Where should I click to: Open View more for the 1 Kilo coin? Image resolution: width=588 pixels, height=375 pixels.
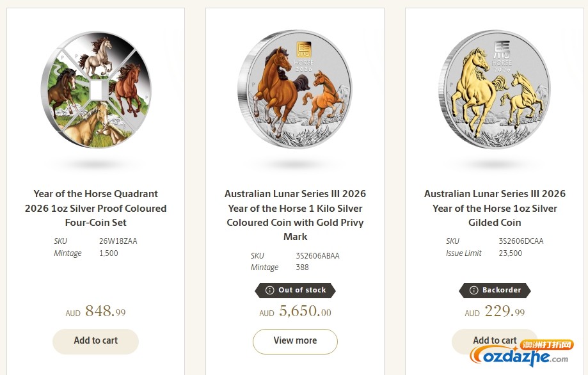294,341
